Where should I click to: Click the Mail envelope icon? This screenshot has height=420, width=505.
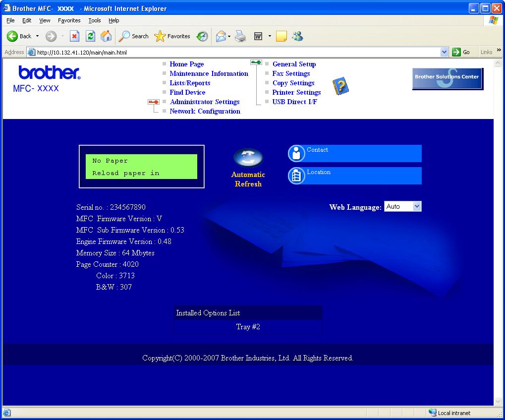[221, 36]
